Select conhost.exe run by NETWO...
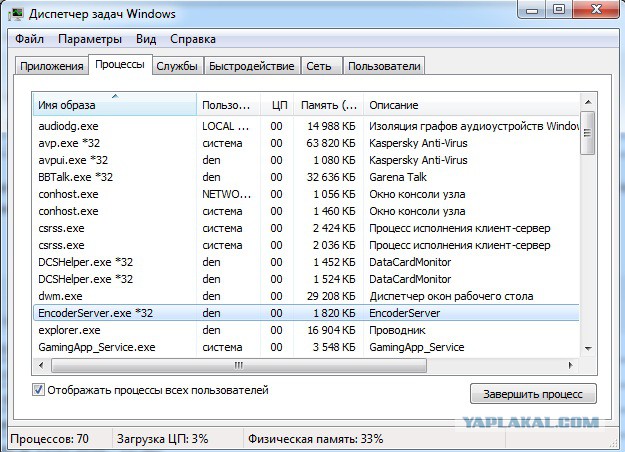Screen dimensions: 625x452 tap(306, 194)
